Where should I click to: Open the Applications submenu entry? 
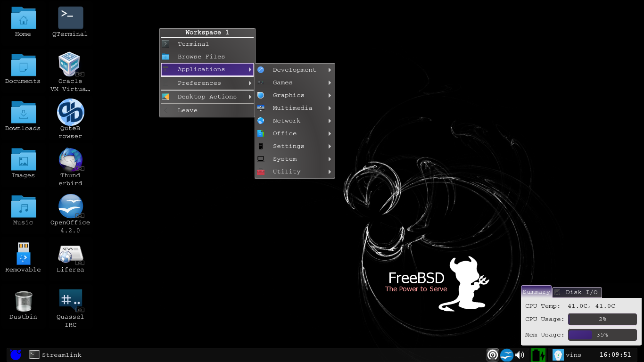[207, 69]
